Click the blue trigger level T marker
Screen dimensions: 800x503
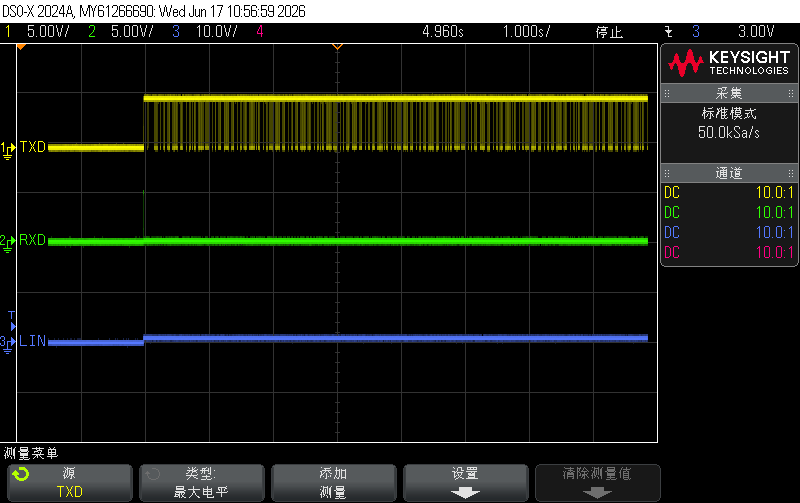point(12,321)
